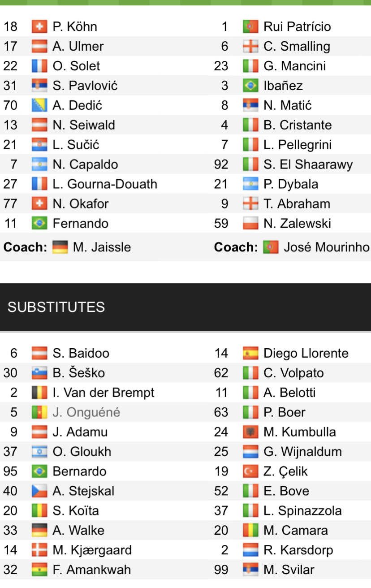
Task: Open L. Gourna-Douath player link
Action: coord(105,184)
